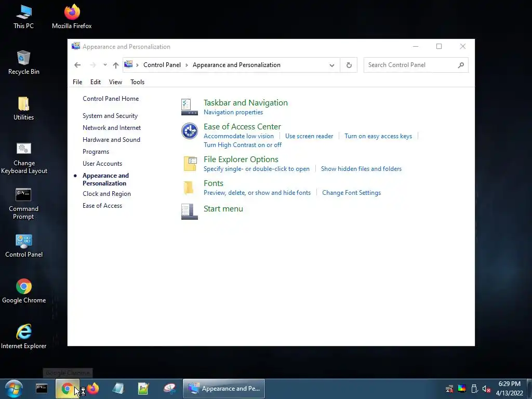This screenshot has width=532, height=399.
Task: Open the Windows Start button
Action: click(14, 389)
